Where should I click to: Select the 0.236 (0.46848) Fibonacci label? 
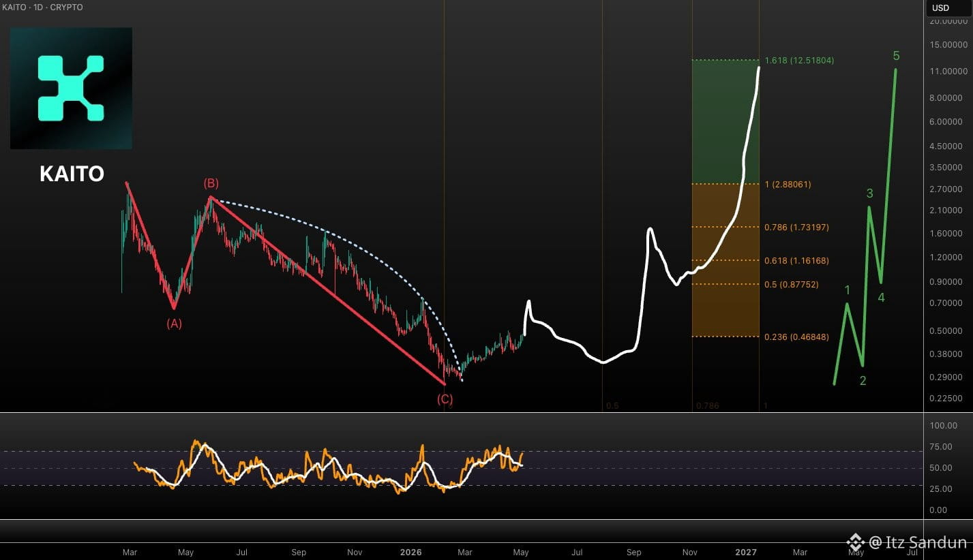click(796, 337)
